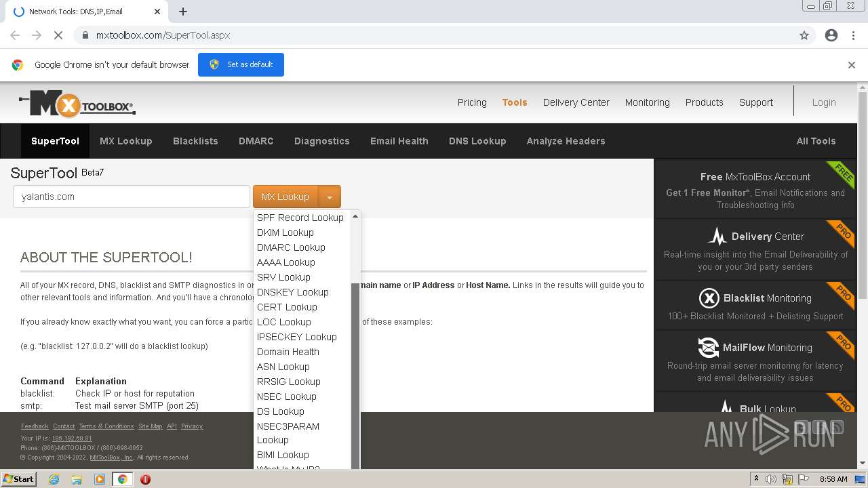Pick SRV Lookup from dropdown

[283, 277]
